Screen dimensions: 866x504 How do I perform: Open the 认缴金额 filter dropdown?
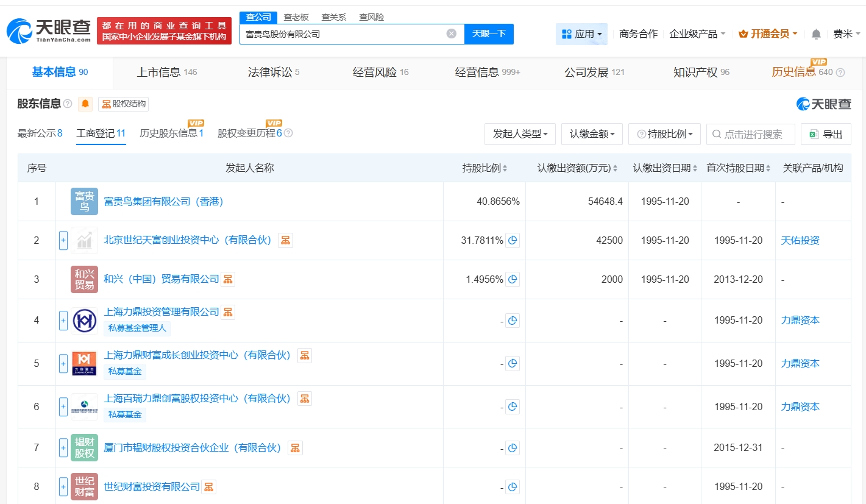point(592,134)
